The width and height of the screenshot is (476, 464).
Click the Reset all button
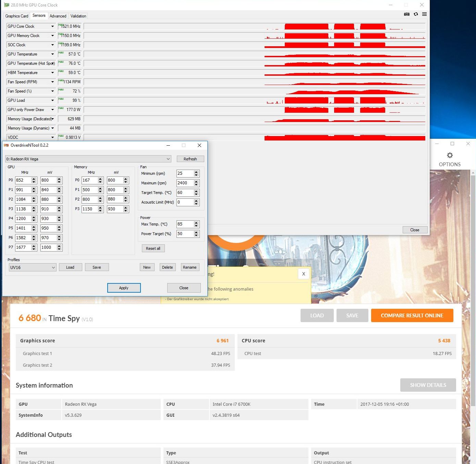153,248
